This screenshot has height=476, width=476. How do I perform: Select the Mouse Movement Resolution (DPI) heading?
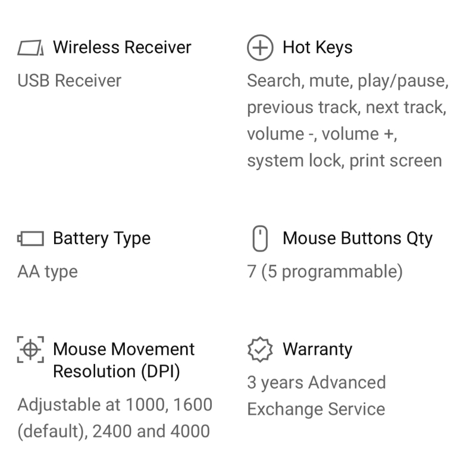[x=124, y=360]
